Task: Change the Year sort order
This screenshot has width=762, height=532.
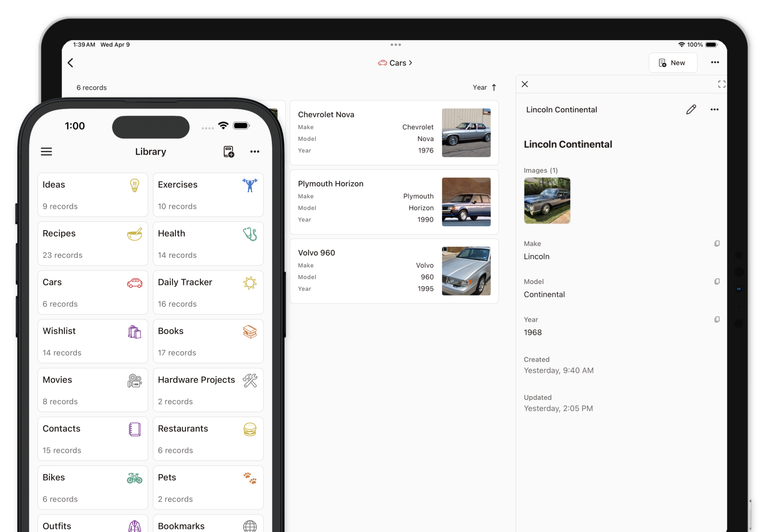Action: coord(485,87)
